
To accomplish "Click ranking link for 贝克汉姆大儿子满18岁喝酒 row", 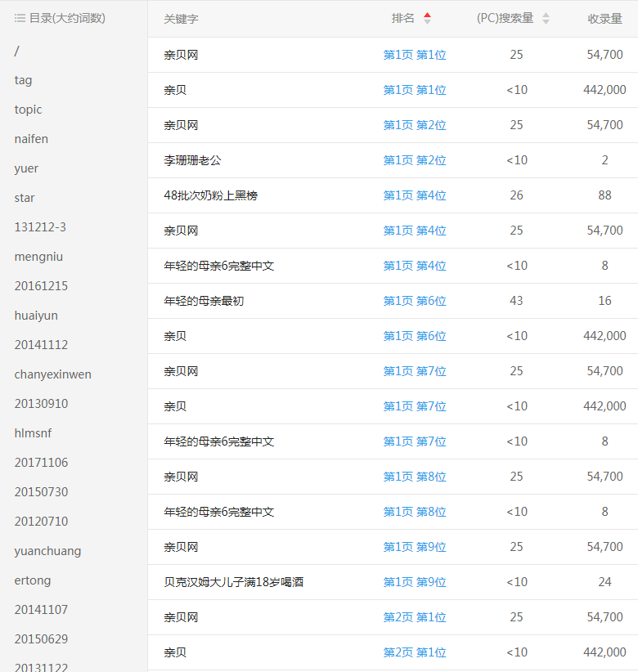I will coord(415,582).
